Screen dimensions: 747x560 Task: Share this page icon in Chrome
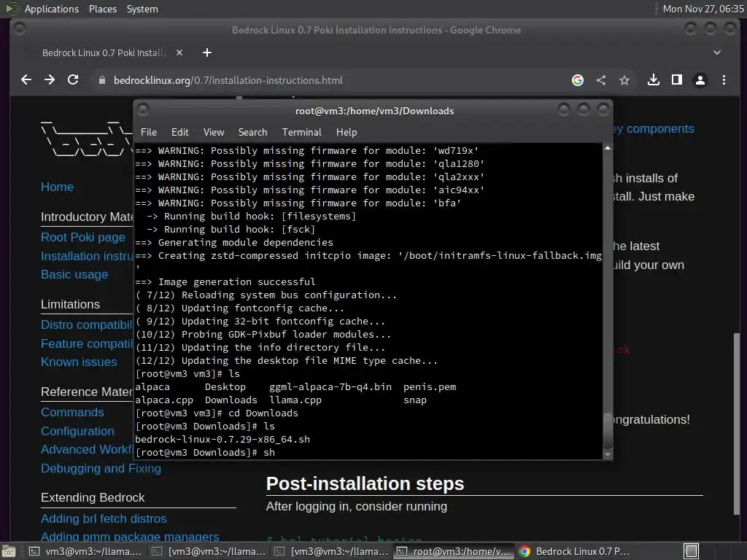tap(601, 80)
